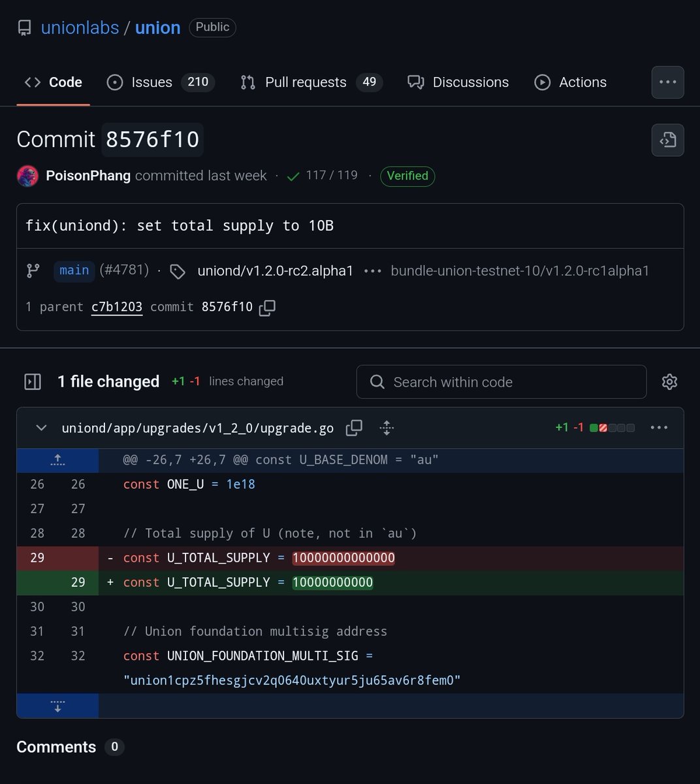Click the browse repository files icon button

pyautogui.click(x=667, y=140)
